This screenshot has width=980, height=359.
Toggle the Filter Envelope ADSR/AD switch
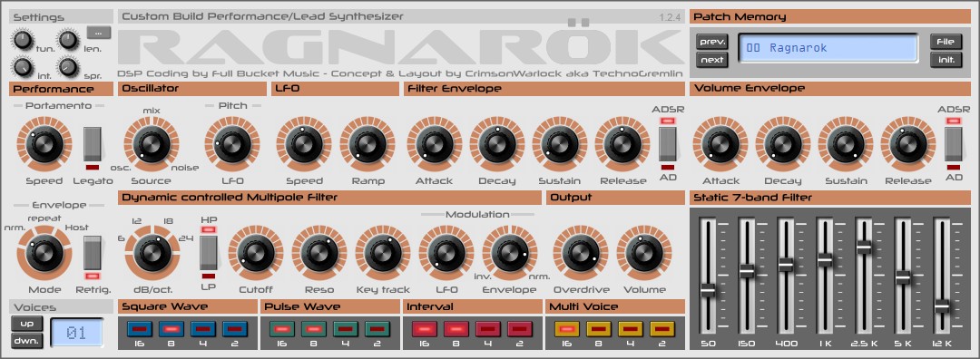[x=668, y=143]
